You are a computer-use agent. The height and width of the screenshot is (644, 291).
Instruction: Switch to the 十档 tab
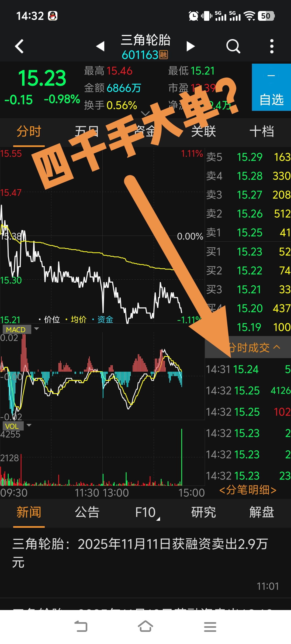[262, 131]
